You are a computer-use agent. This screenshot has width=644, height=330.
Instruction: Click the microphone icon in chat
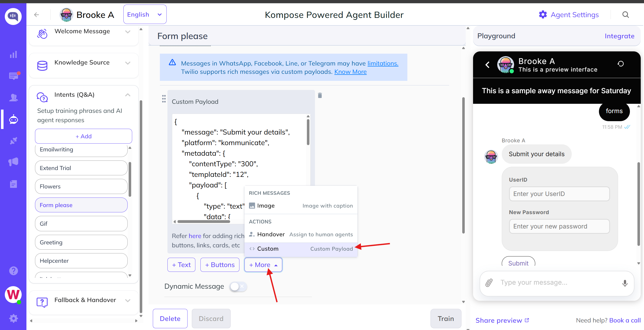625,283
